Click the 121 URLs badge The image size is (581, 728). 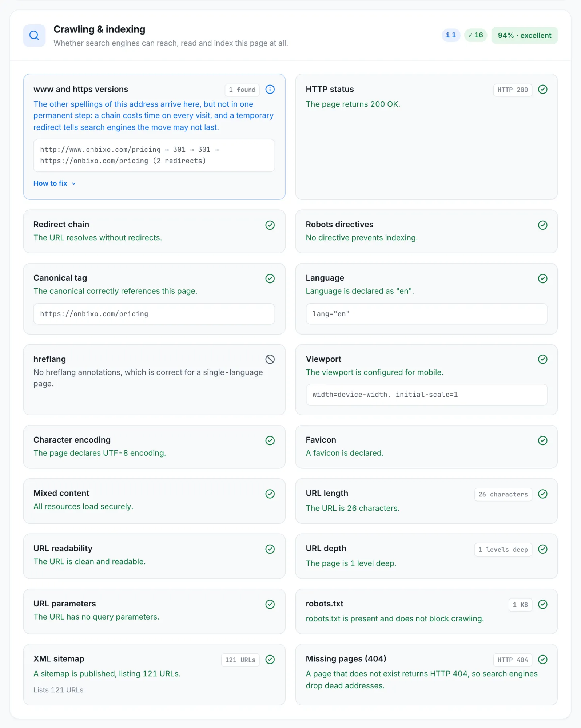[x=240, y=660]
